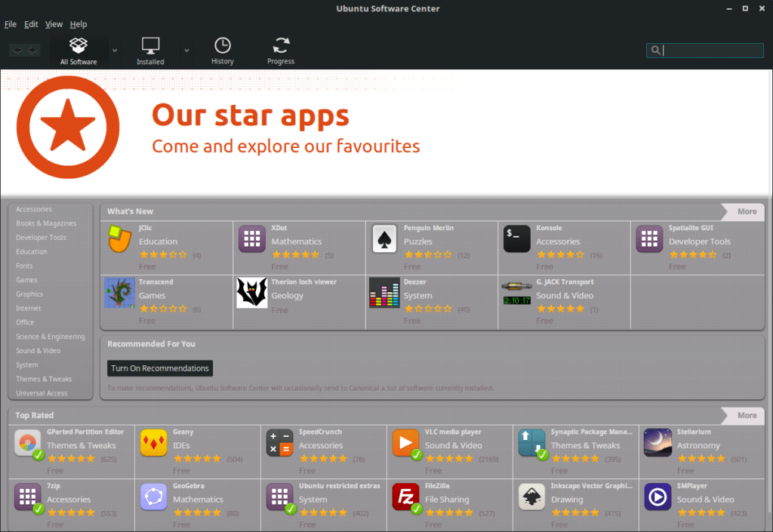Click the SMPlayer app icon
Image resolution: width=773 pixels, height=532 pixels.
[x=658, y=497]
